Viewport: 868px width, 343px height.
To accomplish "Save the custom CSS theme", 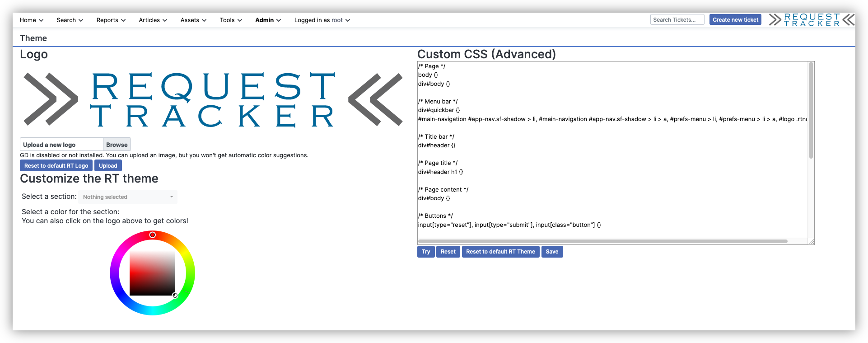I will click(x=552, y=252).
